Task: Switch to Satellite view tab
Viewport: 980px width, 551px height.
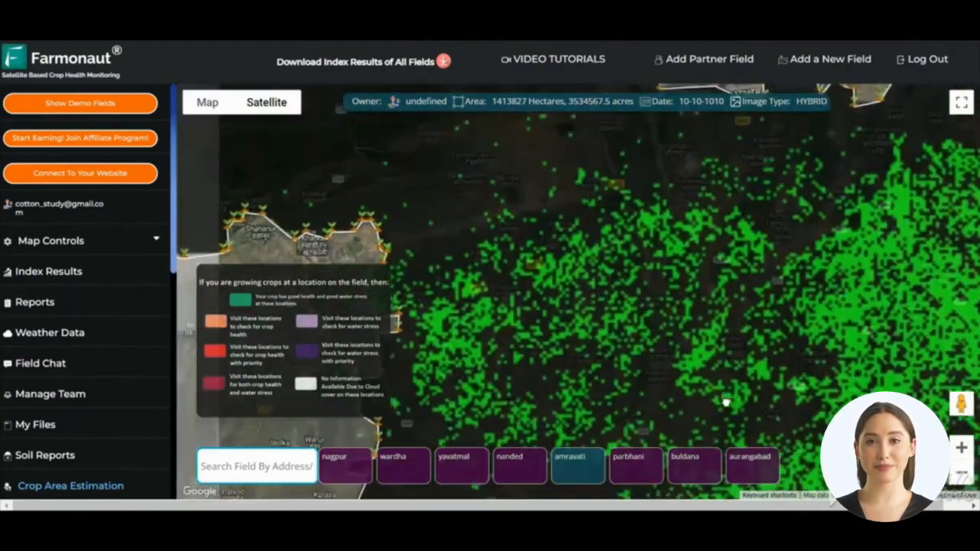Action: 266,102
